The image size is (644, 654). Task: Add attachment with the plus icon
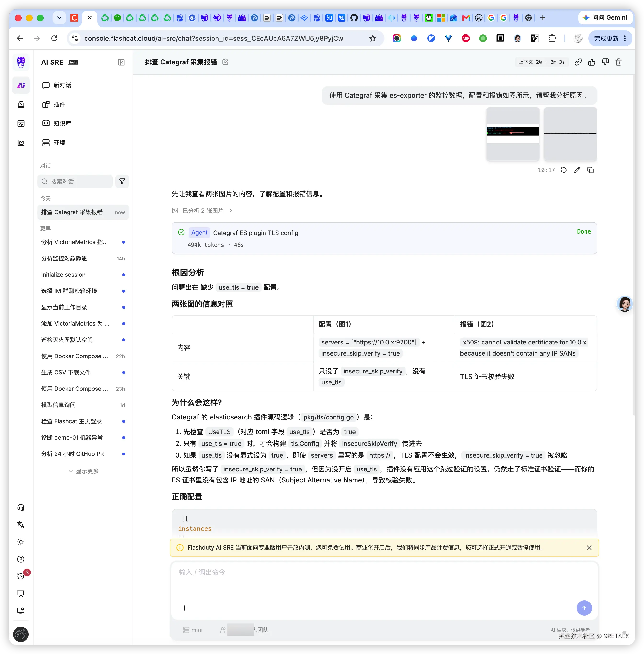pos(185,608)
